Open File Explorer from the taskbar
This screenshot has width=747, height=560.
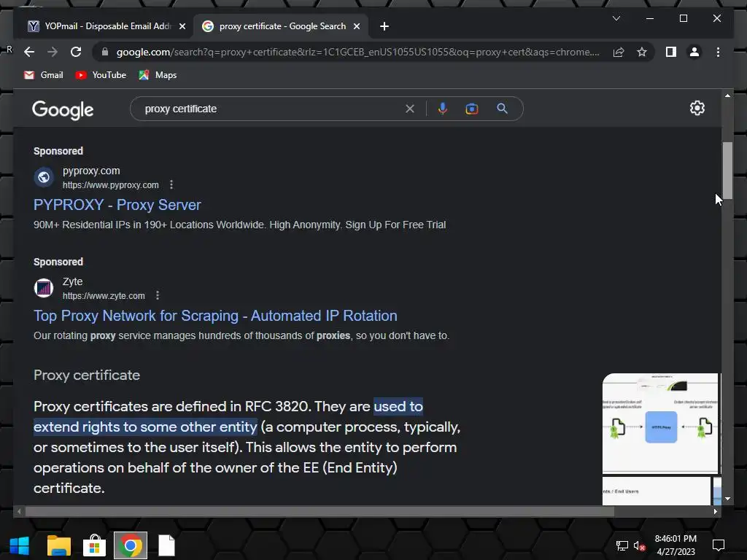59,545
